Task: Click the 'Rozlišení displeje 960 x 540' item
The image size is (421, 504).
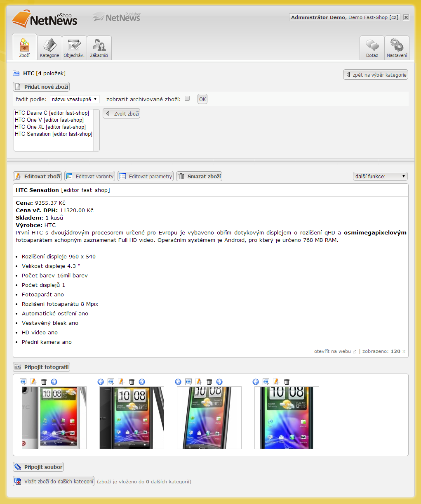Action: 59,256
